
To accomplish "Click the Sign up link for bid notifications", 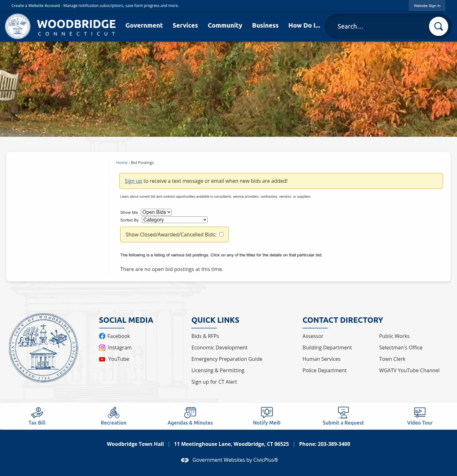I will 133,181.
